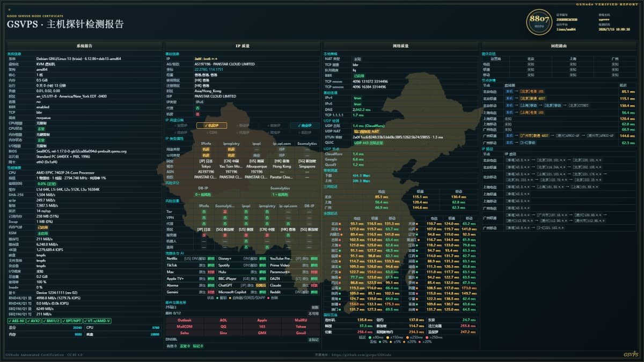Click the DNS 2,042.2 ms latency value
This screenshot has height=362, width=644.
pyautogui.click(x=362, y=109)
